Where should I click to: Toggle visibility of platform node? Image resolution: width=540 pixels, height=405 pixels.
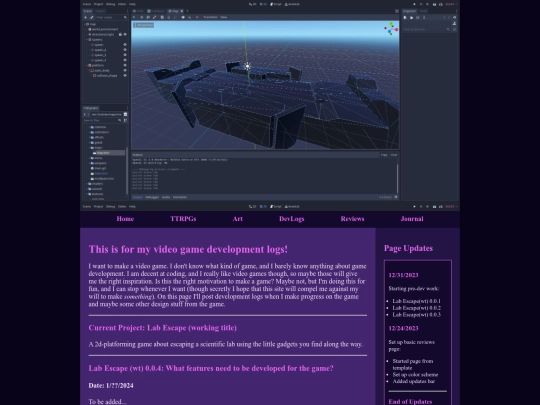125,65
